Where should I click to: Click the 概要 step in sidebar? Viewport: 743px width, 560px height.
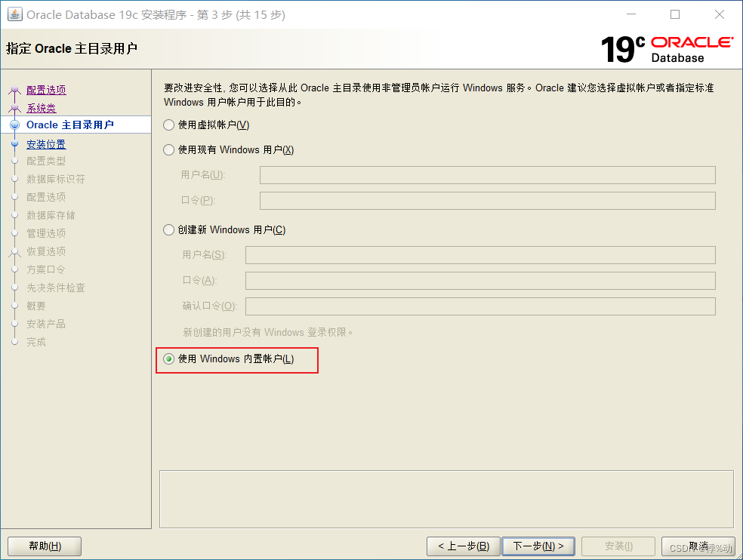click(36, 306)
